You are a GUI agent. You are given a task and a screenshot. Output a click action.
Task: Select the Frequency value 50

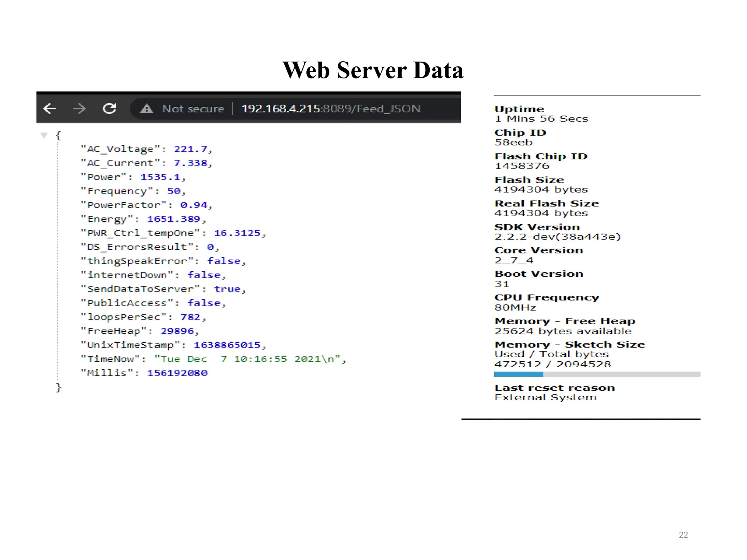click(174, 191)
